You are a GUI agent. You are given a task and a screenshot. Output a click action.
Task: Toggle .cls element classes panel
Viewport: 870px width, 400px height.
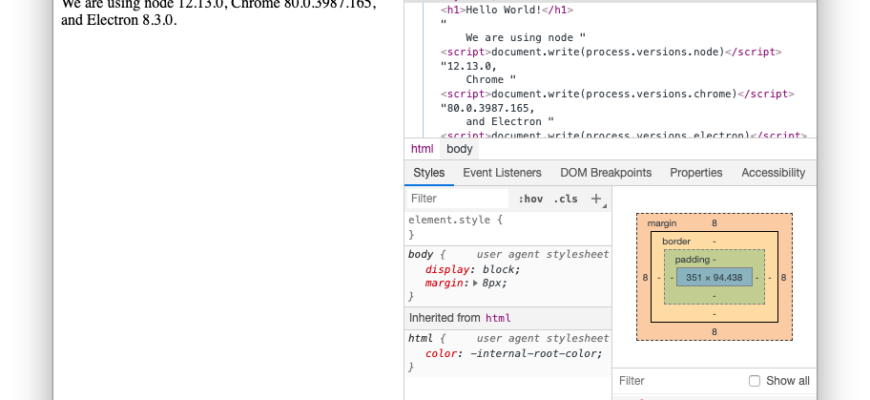tap(565, 199)
